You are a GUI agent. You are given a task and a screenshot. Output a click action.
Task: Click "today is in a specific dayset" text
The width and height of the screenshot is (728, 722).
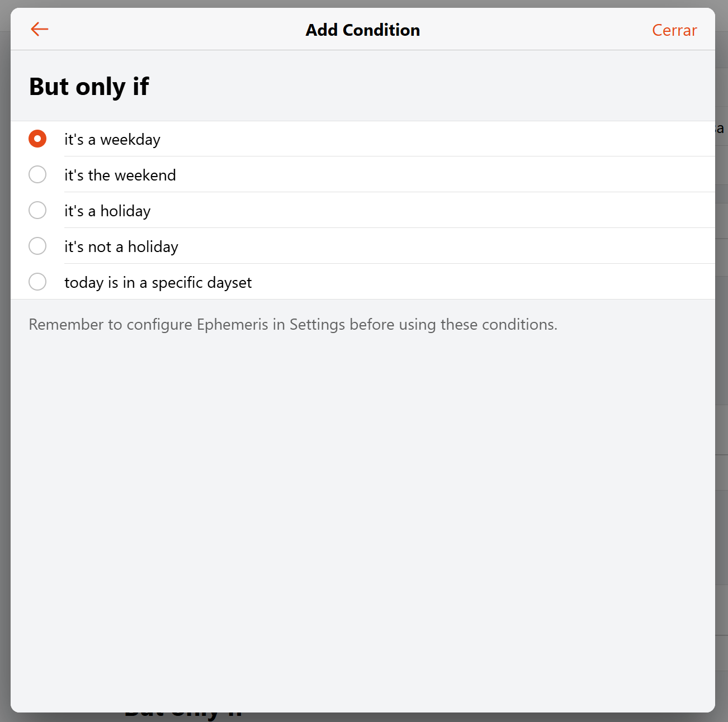(x=158, y=283)
